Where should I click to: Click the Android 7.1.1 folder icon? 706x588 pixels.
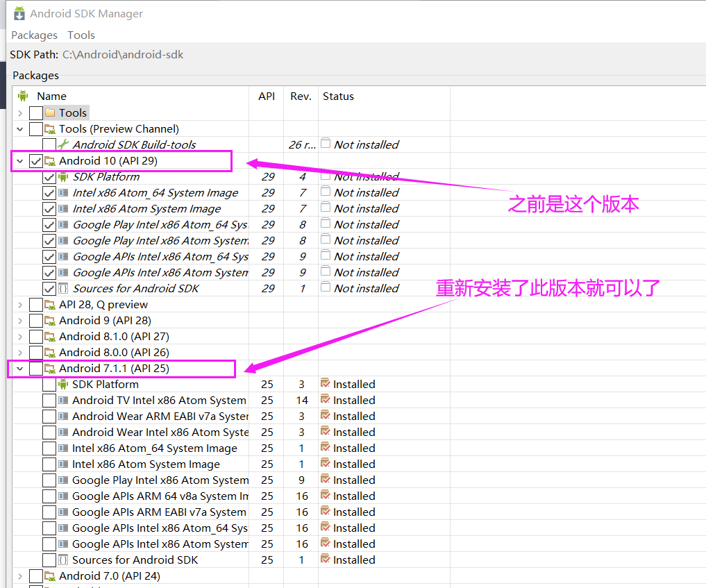coord(50,369)
